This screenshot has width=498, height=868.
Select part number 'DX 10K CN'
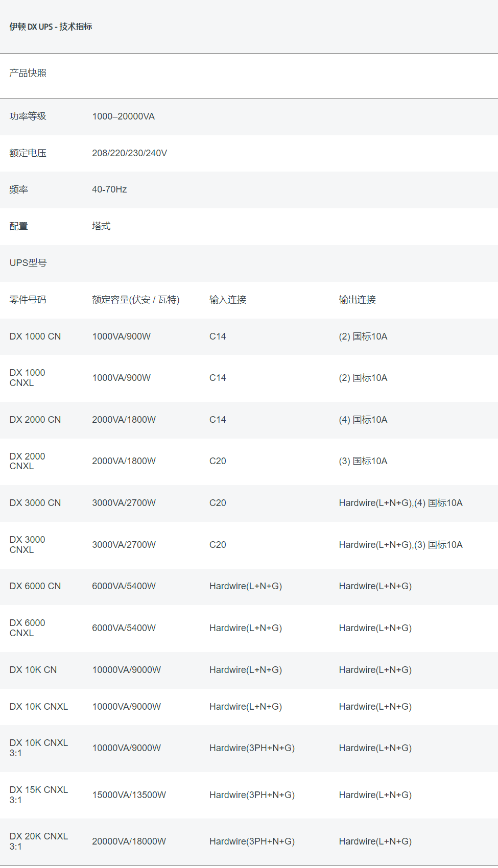[x=33, y=670]
